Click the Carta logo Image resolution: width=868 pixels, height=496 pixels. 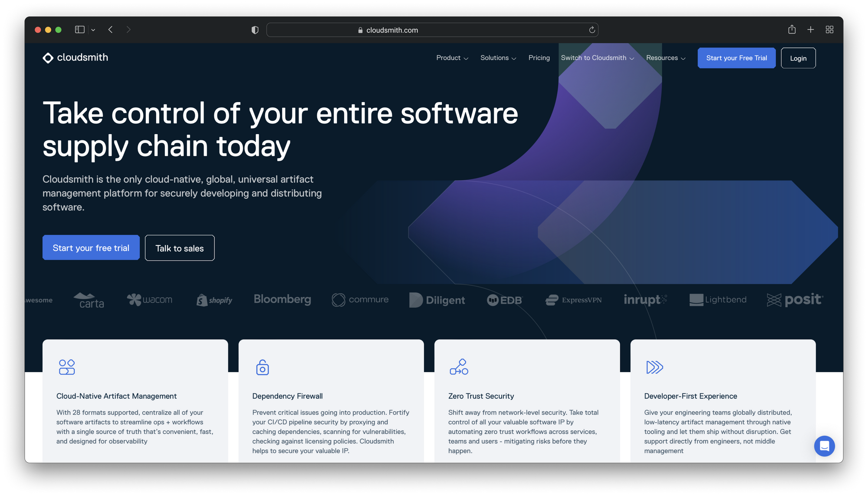tap(89, 300)
